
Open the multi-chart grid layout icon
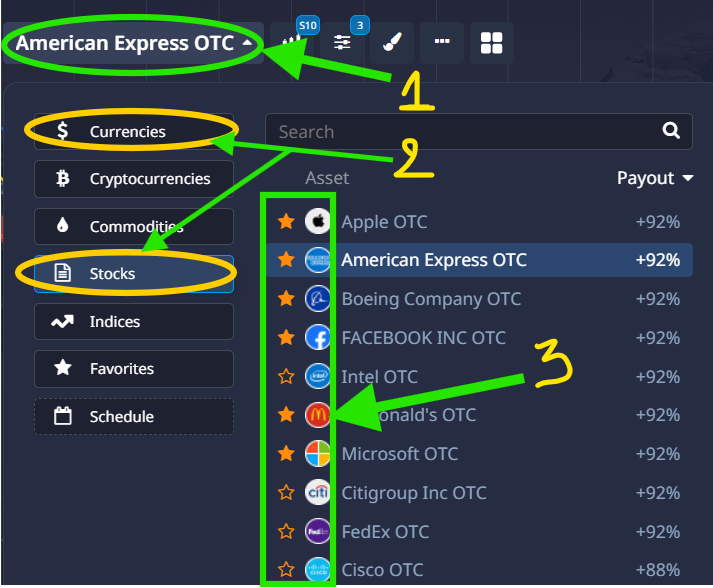[491, 43]
